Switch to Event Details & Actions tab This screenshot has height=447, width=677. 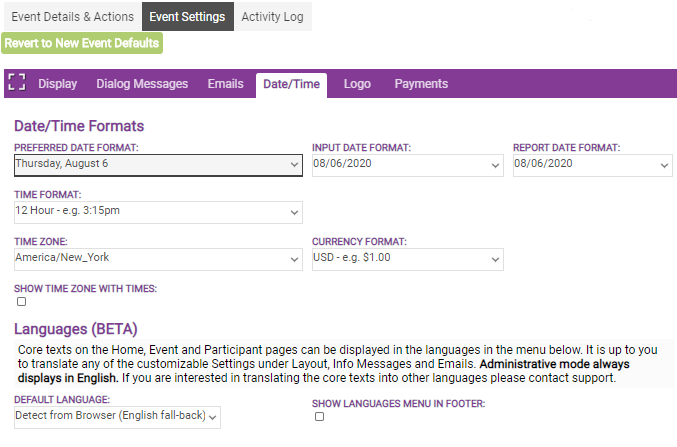point(71,16)
